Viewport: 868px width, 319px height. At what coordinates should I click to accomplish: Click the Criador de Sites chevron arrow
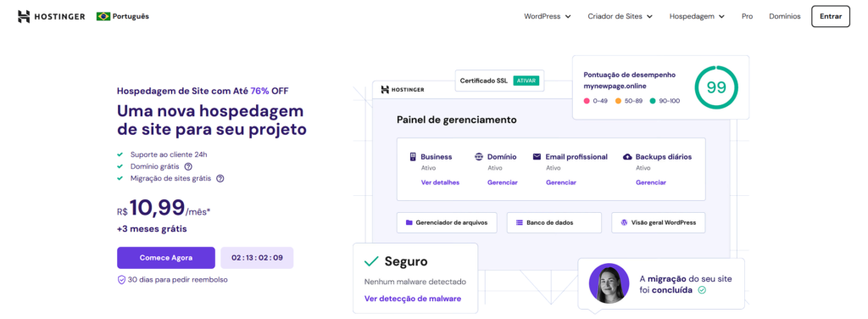[x=649, y=17]
